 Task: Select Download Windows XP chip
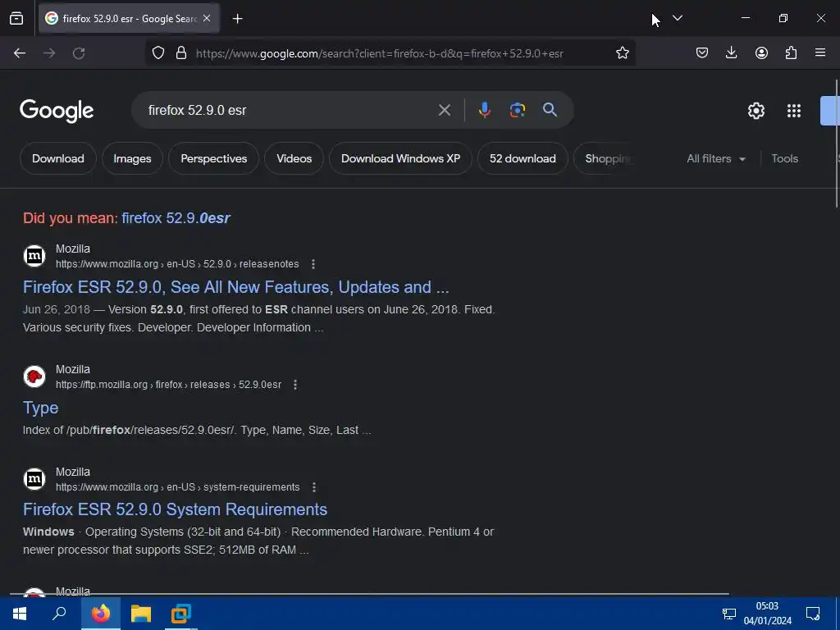(x=400, y=158)
